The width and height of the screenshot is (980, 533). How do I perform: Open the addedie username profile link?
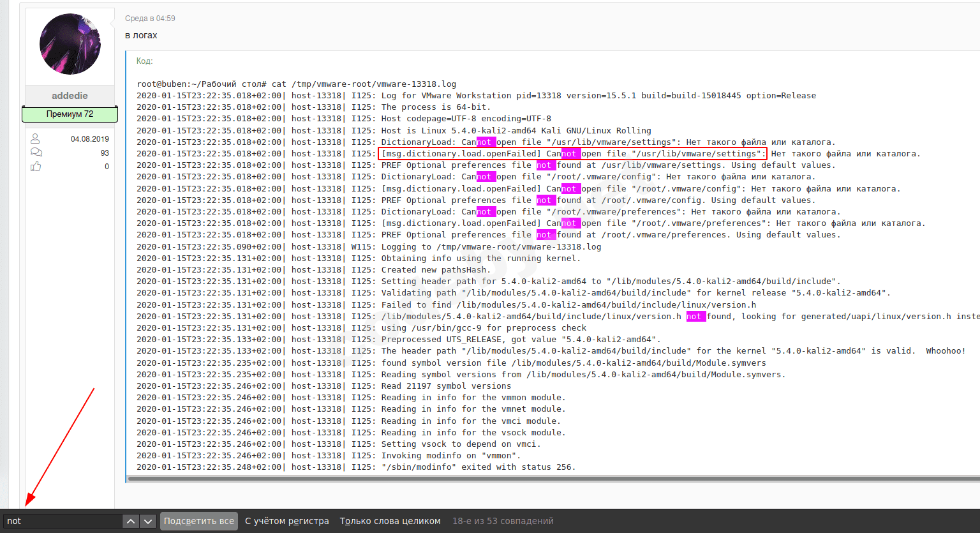pyautogui.click(x=70, y=96)
